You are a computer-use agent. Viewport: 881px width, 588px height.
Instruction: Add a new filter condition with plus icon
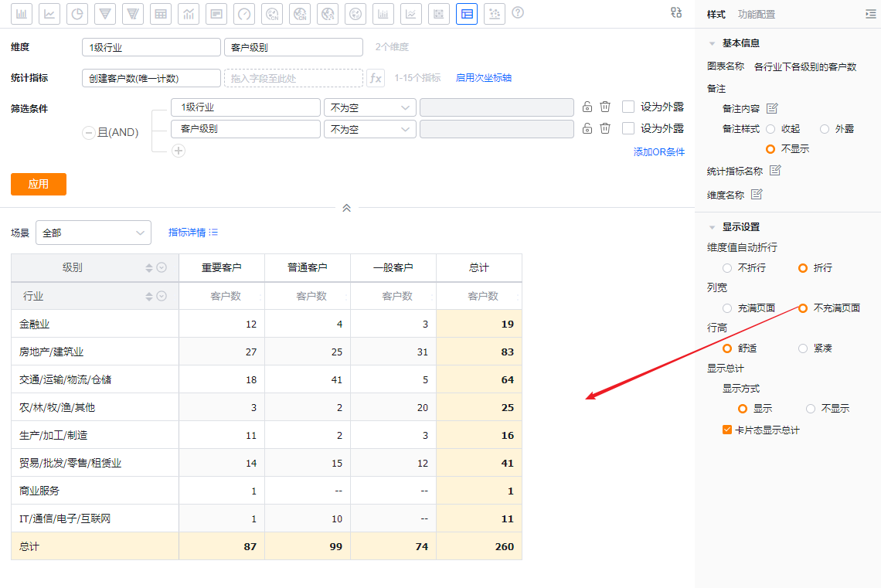click(x=179, y=151)
